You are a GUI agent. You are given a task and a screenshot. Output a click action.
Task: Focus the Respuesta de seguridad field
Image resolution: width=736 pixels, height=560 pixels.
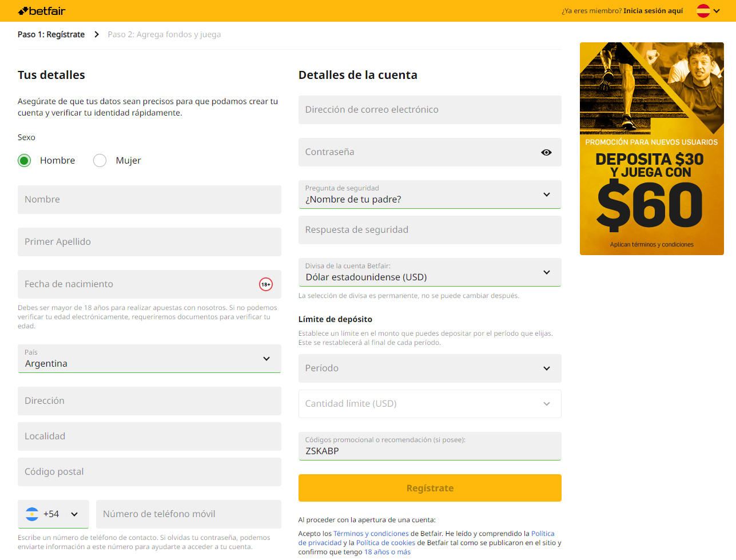coord(430,230)
